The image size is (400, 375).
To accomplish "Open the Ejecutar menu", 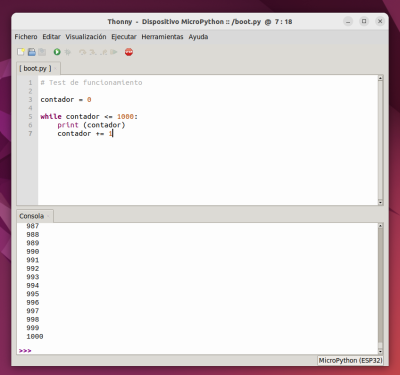I will (x=124, y=37).
